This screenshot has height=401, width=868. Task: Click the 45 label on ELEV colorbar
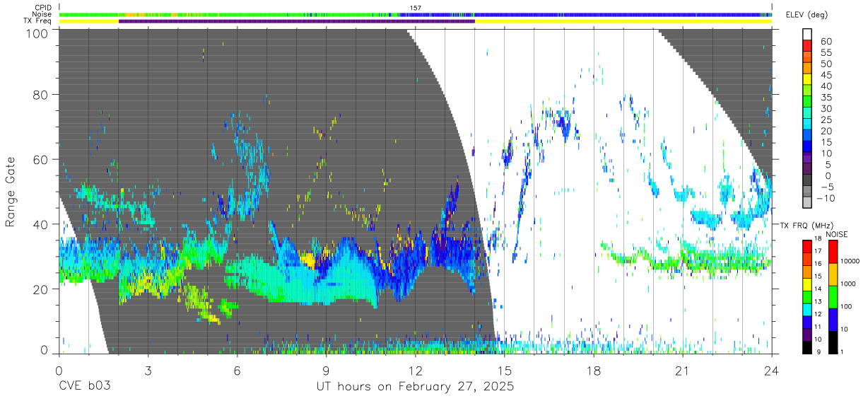click(826, 75)
